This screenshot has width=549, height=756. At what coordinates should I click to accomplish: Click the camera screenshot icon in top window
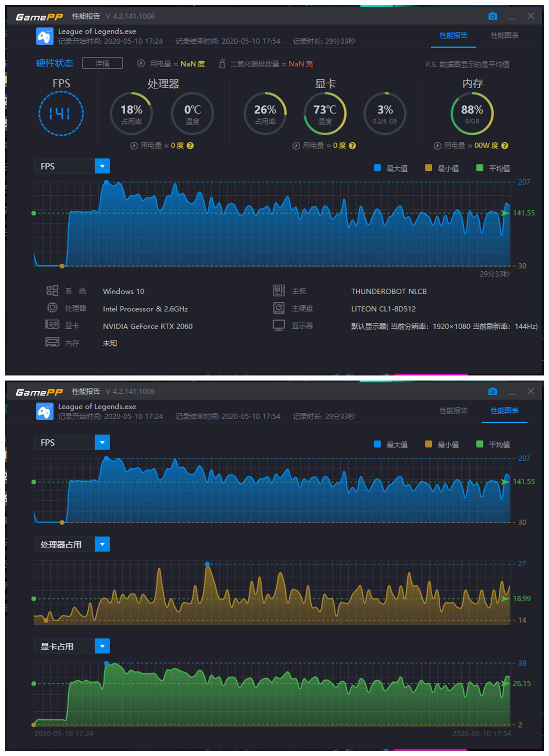click(x=492, y=16)
